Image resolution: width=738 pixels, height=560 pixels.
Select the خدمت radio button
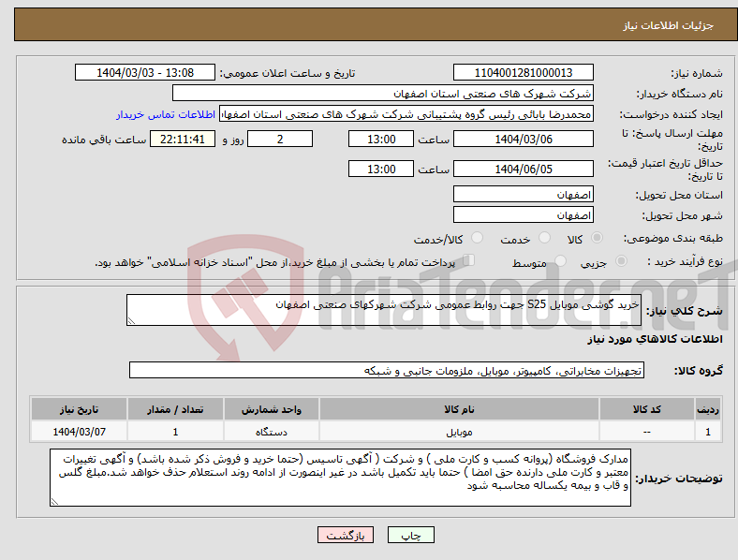[x=544, y=238]
